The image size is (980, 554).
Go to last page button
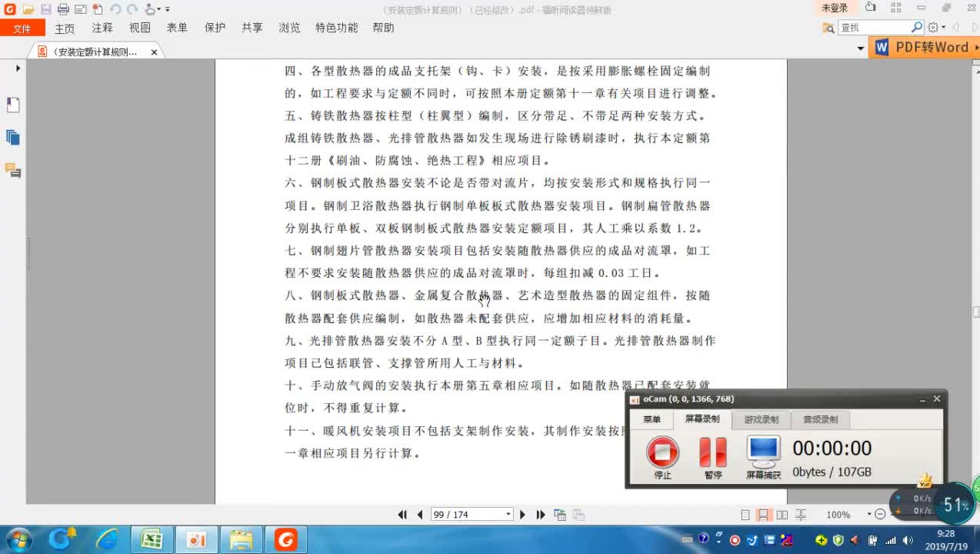click(541, 514)
